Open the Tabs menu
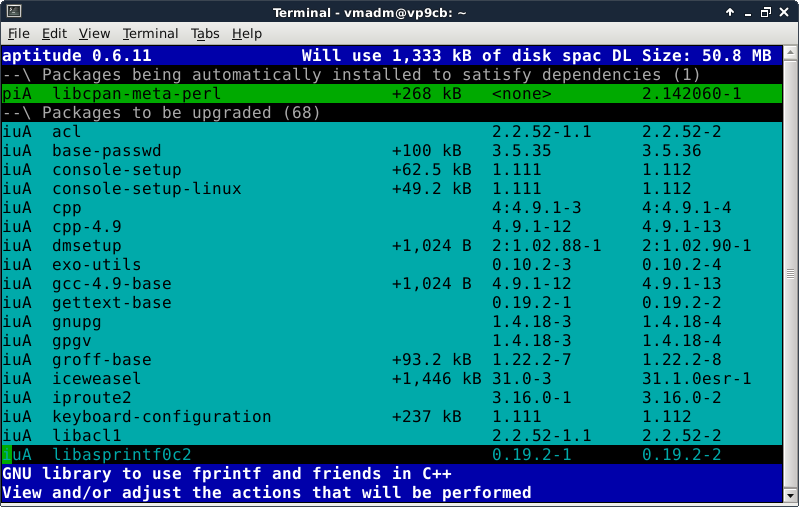The image size is (799, 507). [x=205, y=33]
